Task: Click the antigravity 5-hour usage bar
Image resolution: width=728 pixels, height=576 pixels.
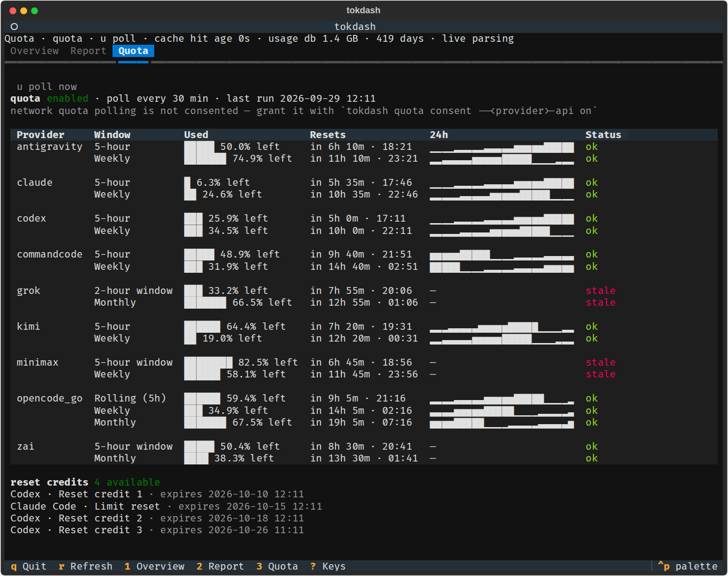Action: point(199,146)
